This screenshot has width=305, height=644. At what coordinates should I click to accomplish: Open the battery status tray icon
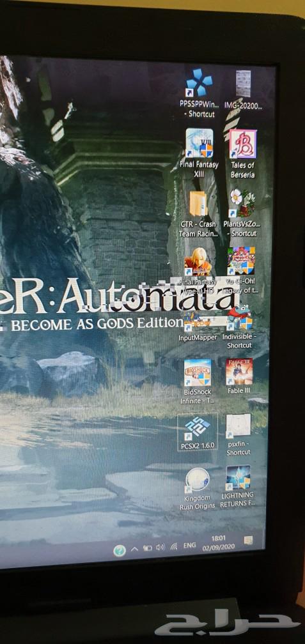pos(147,548)
